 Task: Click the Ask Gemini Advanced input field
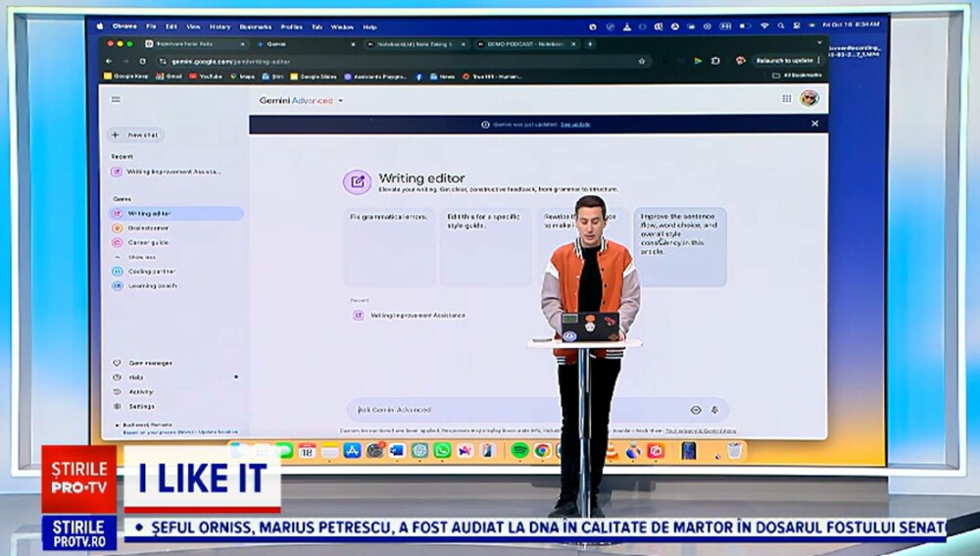[x=518, y=410]
